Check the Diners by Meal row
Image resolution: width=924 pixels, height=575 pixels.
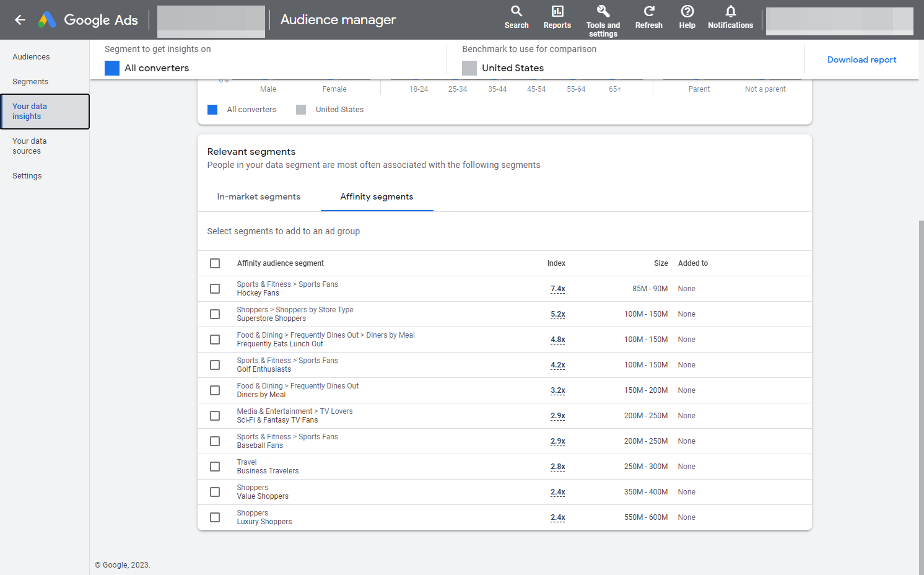pyautogui.click(x=215, y=390)
